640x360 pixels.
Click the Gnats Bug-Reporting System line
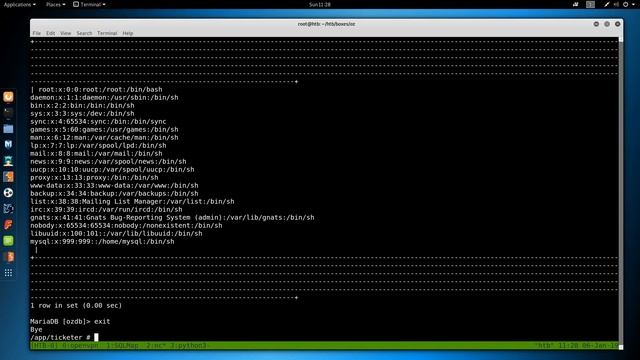[x=172, y=218]
